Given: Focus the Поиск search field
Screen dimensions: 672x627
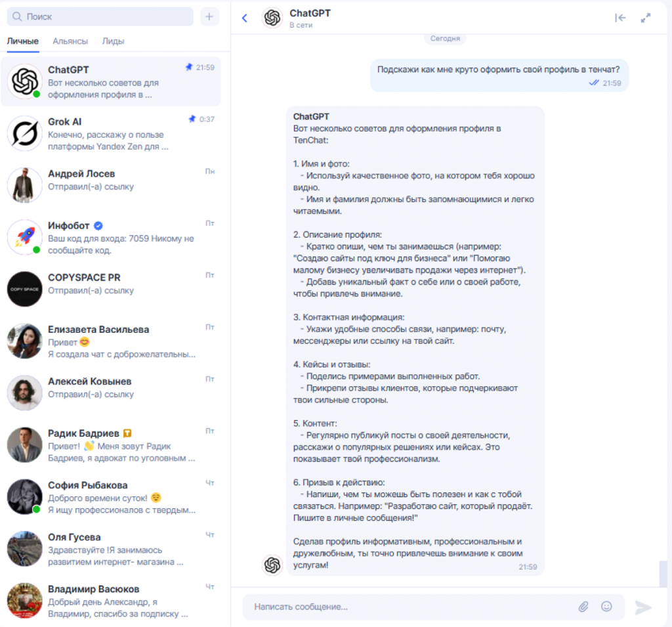Looking at the screenshot, I should 100,16.
